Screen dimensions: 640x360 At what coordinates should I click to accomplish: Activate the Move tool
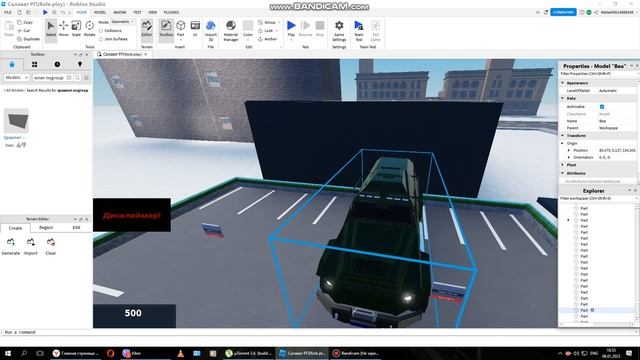tap(64, 29)
